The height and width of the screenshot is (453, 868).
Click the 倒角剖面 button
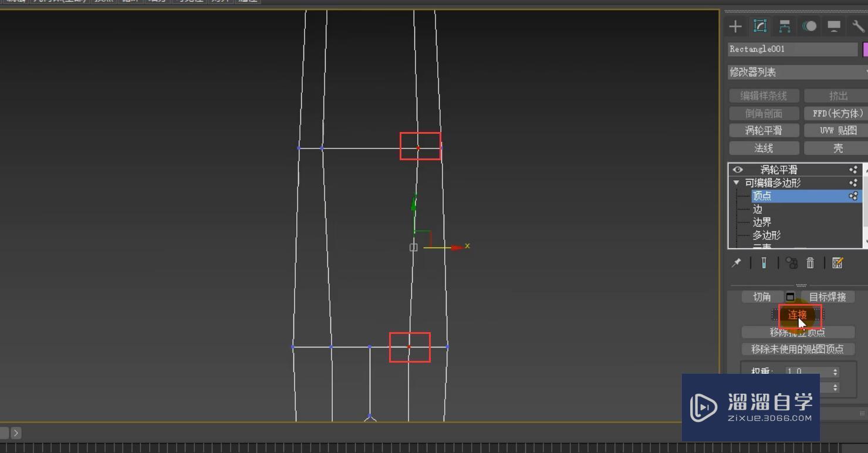coord(764,113)
